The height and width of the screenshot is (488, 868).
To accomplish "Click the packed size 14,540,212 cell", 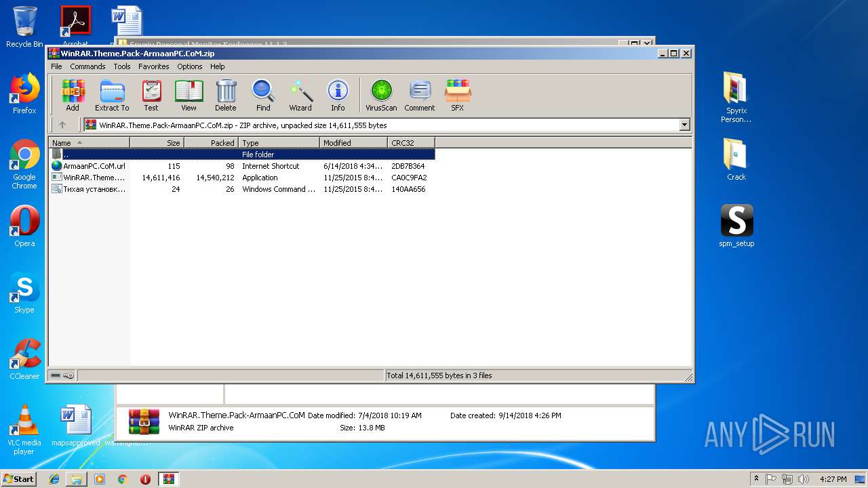I will point(215,178).
